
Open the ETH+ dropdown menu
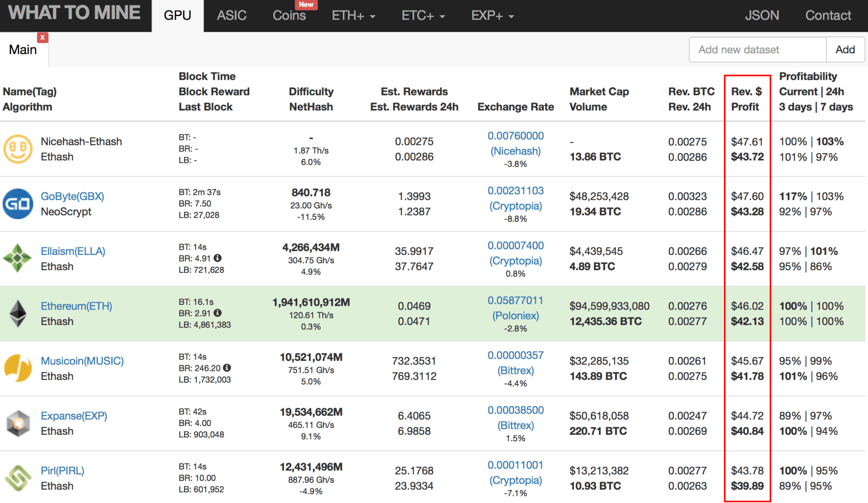tap(353, 16)
